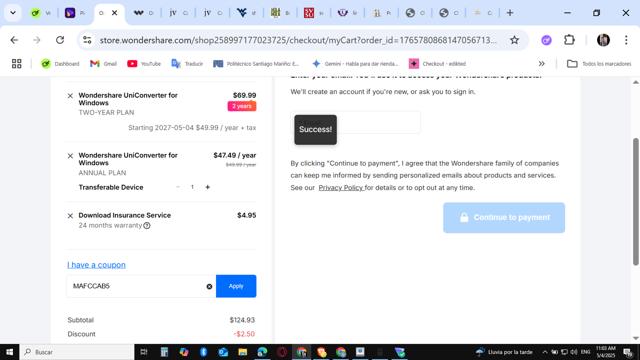The image size is (640, 360).
Task: Open weather Lluvia por la tarde widget
Action: pos(504,352)
